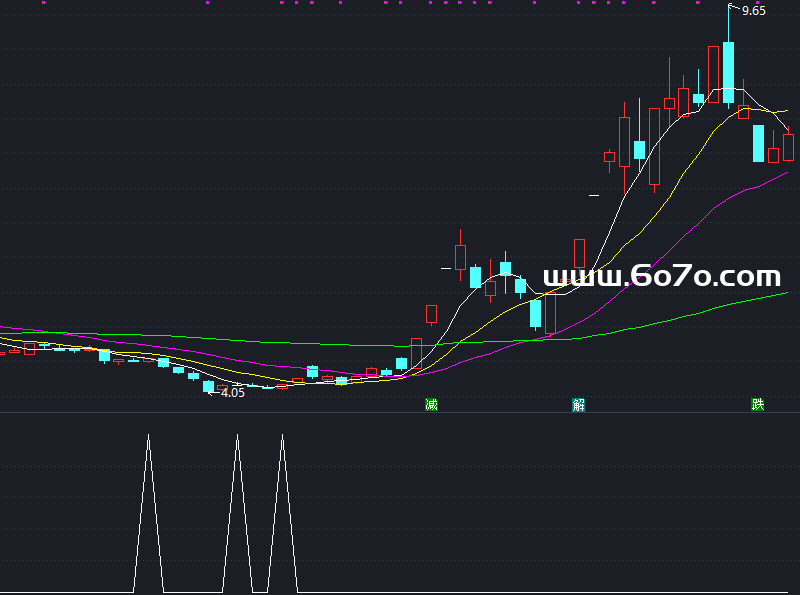The height and width of the screenshot is (595, 800).
Task: Click the third spike in indicator panel
Action: click(x=282, y=440)
